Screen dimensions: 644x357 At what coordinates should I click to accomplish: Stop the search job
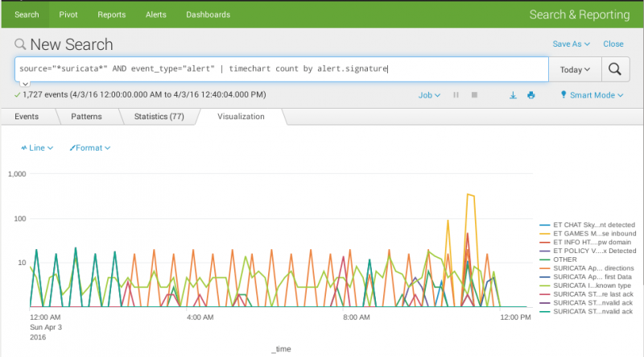(474, 95)
